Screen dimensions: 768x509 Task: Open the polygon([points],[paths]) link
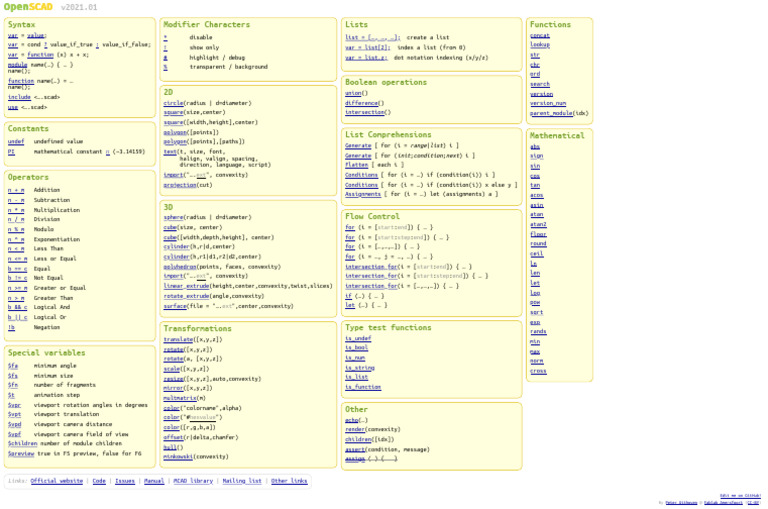pos(175,142)
